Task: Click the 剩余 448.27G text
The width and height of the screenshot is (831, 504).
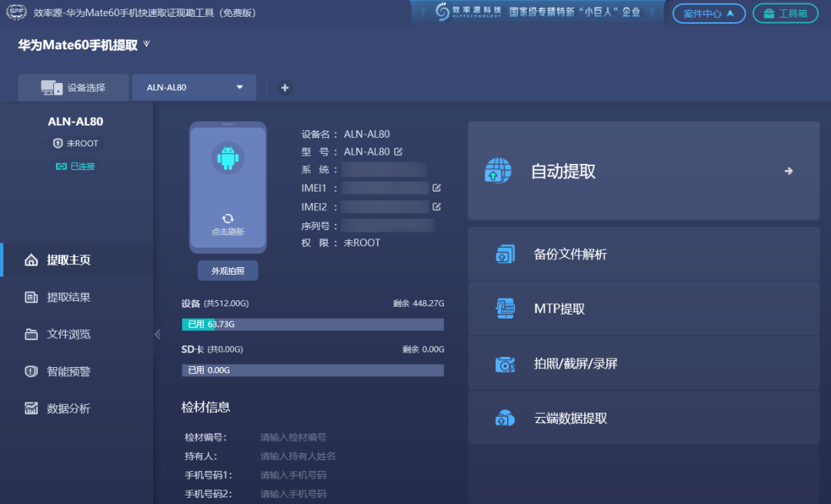Action: (x=418, y=303)
